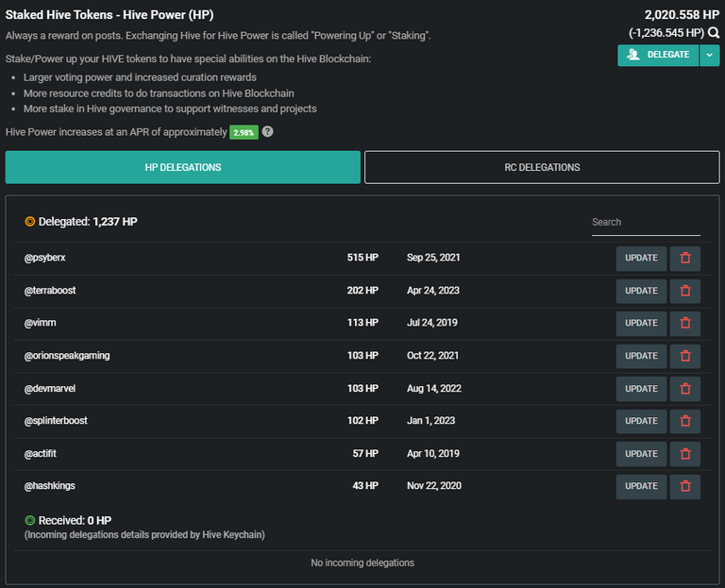Click Update in the @devmarvel row
The height and width of the screenshot is (588, 725).
(641, 389)
